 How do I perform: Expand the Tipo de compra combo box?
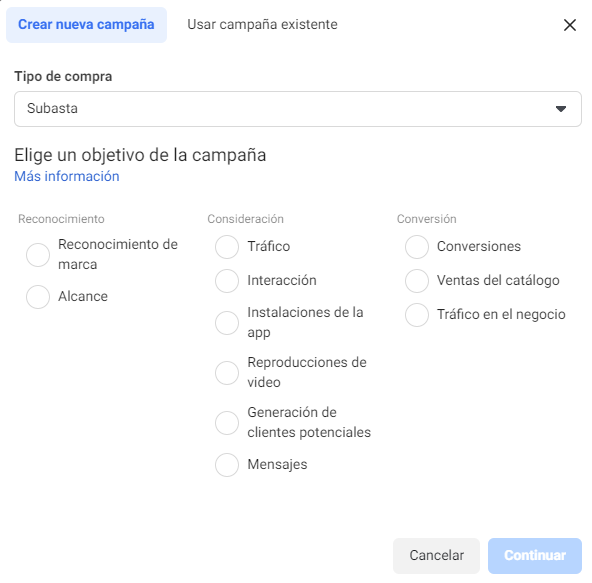[x=298, y=109]
